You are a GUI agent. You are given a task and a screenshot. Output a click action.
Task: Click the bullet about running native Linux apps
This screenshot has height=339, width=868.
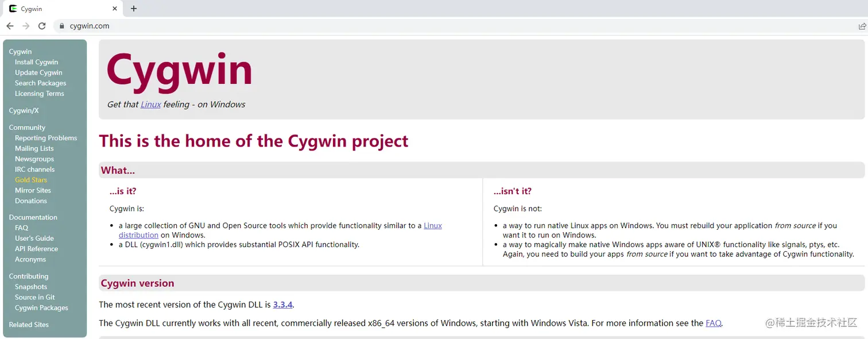669,230
